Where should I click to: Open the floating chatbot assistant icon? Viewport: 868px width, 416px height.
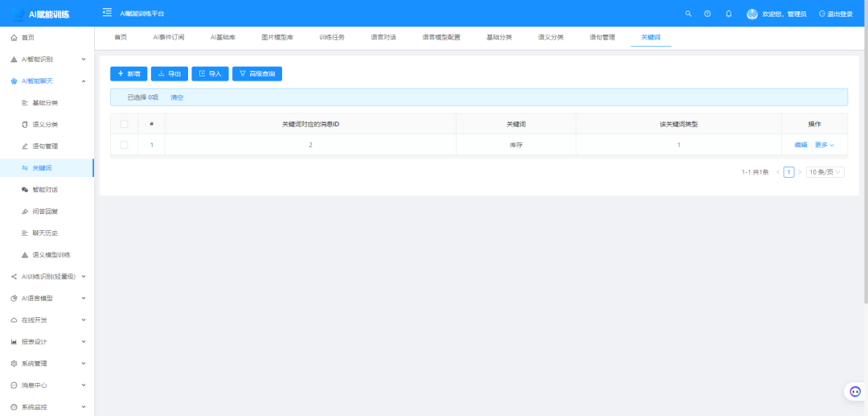coord(855,392)
